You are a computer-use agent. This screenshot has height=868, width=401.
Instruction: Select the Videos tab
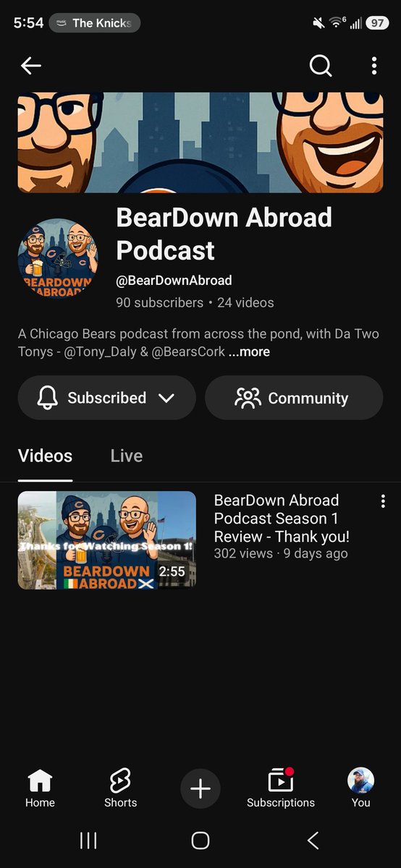(x=45, y=456)
